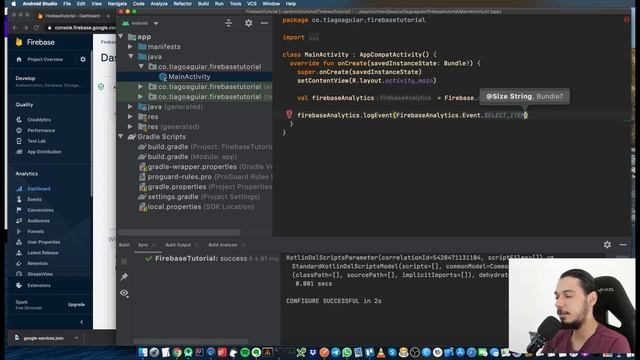The image size is (640, 360).
Task: Click Project Overview in Firebase console
Action: pos(45,60)
